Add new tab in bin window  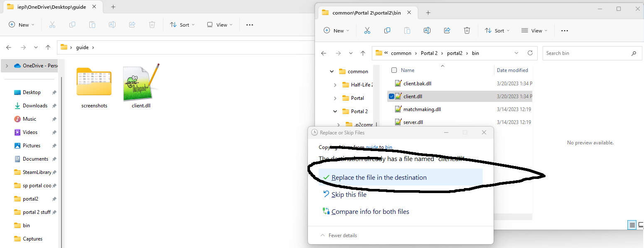pos(428,12)
